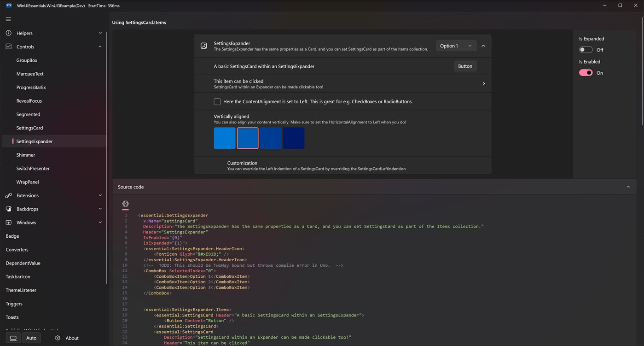The image size is (644, 346).
Task: Open Converters page
Action: (54, 250)
